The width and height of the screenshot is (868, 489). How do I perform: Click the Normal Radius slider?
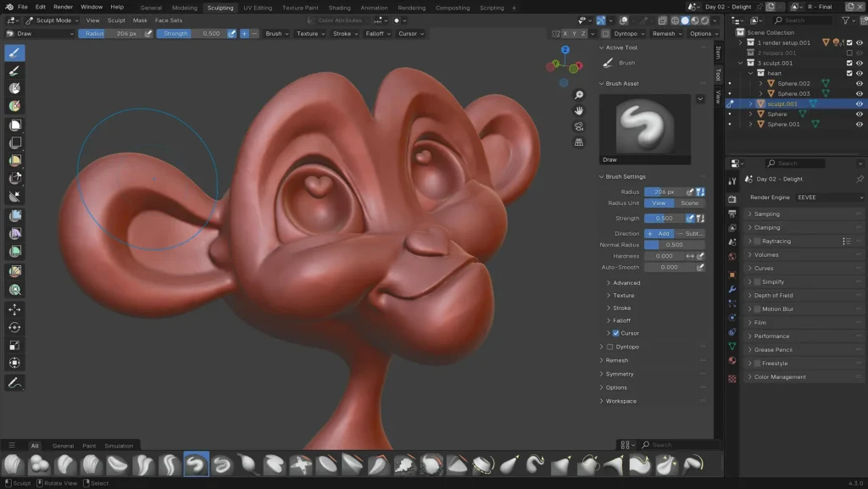click(675, 245)
